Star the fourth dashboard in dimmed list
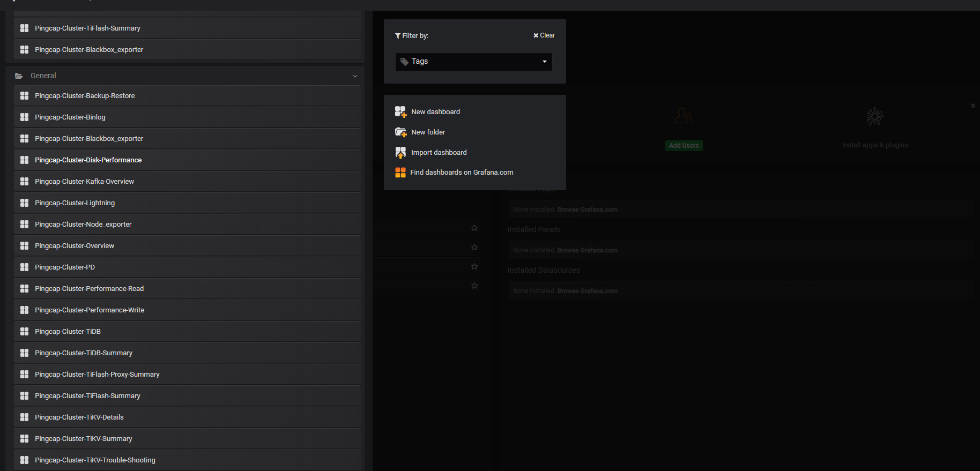Image resolution: width=980 pixels, height=471 pixels. click(x=474, y=286)
